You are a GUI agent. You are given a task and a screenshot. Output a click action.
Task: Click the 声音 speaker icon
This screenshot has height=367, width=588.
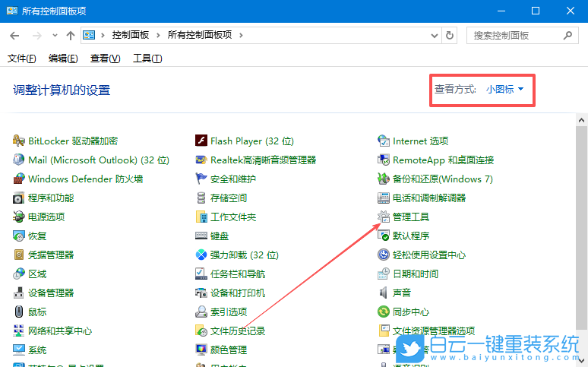[x=383, y=293]
